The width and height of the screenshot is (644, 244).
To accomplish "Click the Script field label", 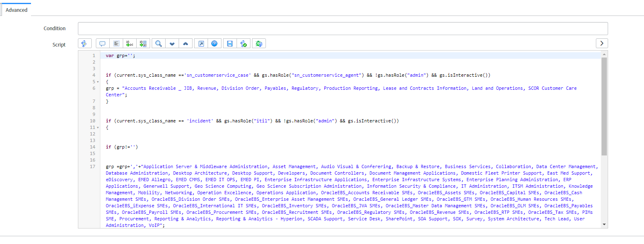I will pos(59,45).
